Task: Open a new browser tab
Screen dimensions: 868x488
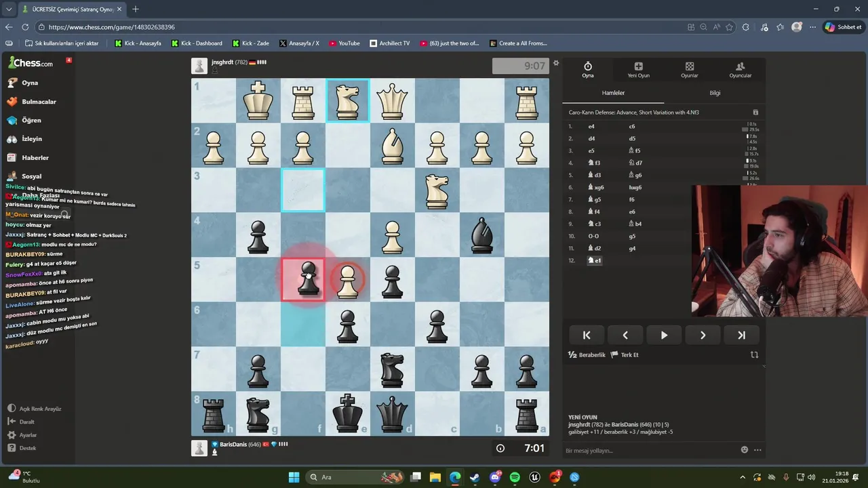Action: [x=136, y=9]
